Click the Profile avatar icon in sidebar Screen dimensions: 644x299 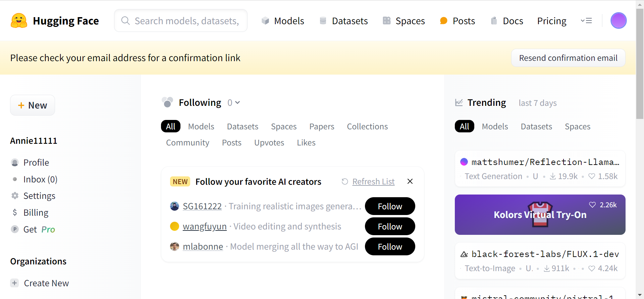[x=15, y=163]
